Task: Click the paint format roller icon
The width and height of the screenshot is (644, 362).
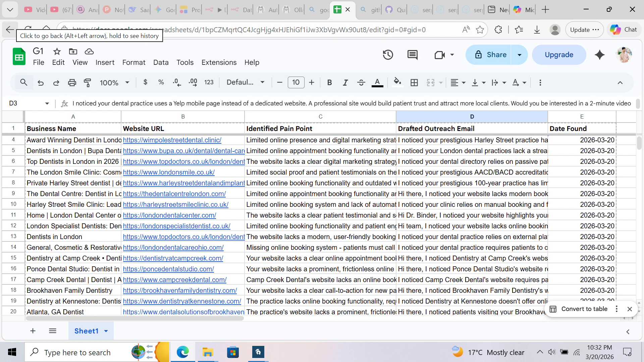Action: coord(88,83)
